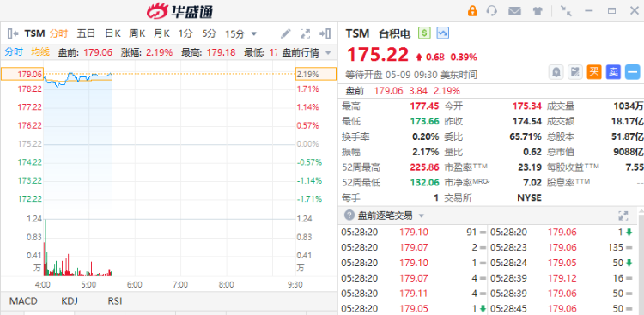Viewport: 644px width, 315px height.
Task: Select the 1分 interval
Action: (x=185, y=33)
